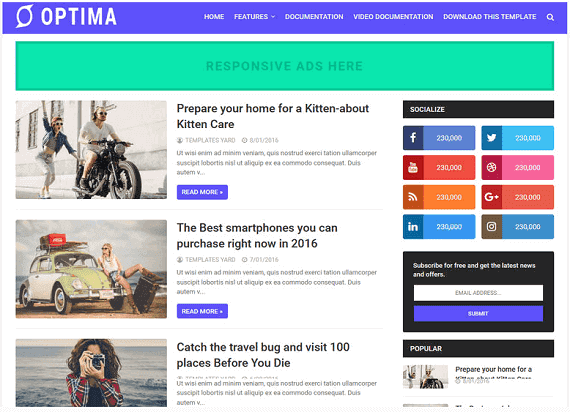This screenshot has width=570, height=412.
Task: Click the Dribbble social icon
Action: [x=491, y=167]
